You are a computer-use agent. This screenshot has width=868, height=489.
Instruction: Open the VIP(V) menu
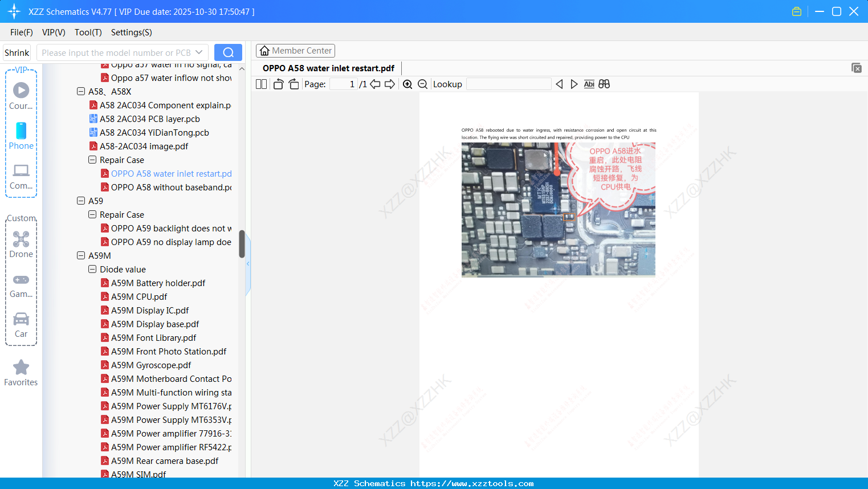click(54, 32)
